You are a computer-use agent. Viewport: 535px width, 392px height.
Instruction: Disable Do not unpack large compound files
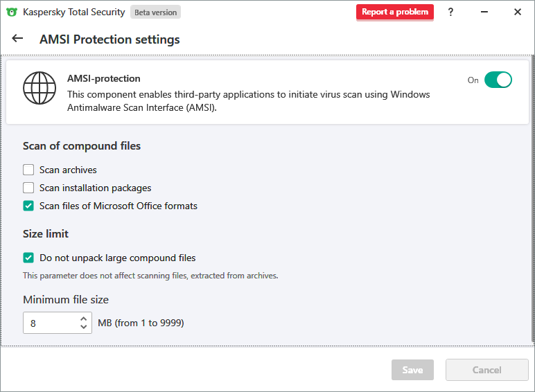pos(28,258)
